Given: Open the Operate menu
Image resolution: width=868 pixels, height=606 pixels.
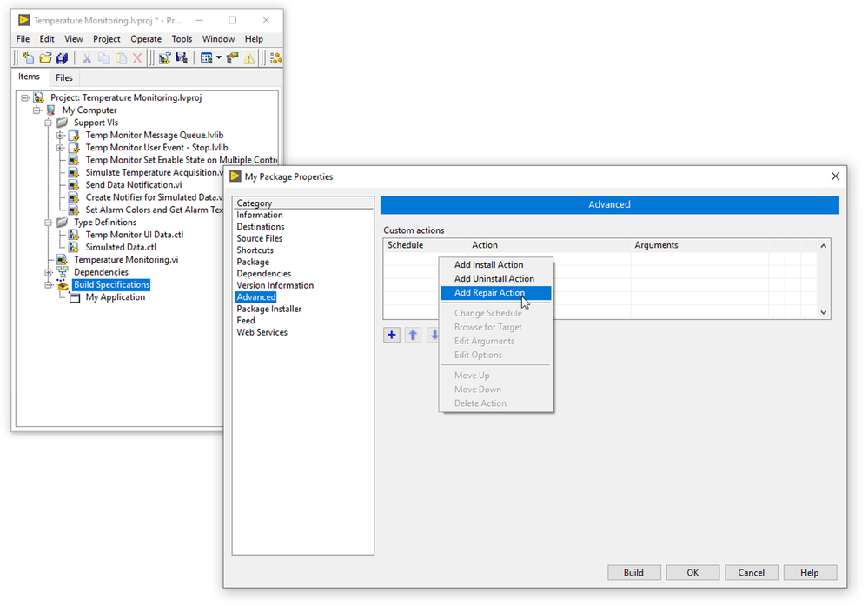Looking at the screenshot, I should tap(146, 39).
